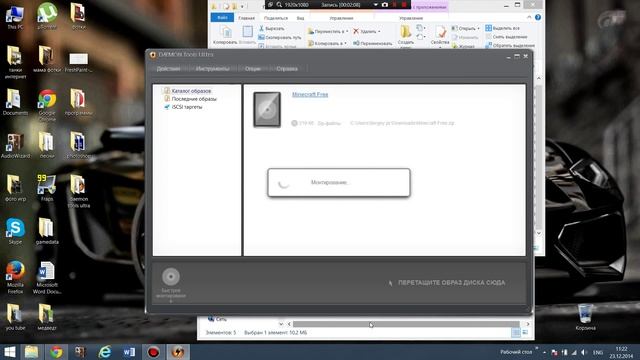Click Вырезать in Explorer ribbon

(272, 29)
